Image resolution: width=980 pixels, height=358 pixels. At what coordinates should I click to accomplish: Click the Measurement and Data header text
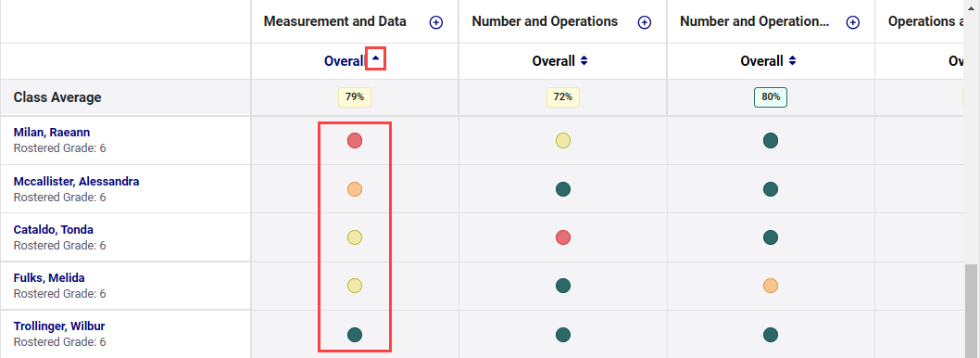[335, 21]
